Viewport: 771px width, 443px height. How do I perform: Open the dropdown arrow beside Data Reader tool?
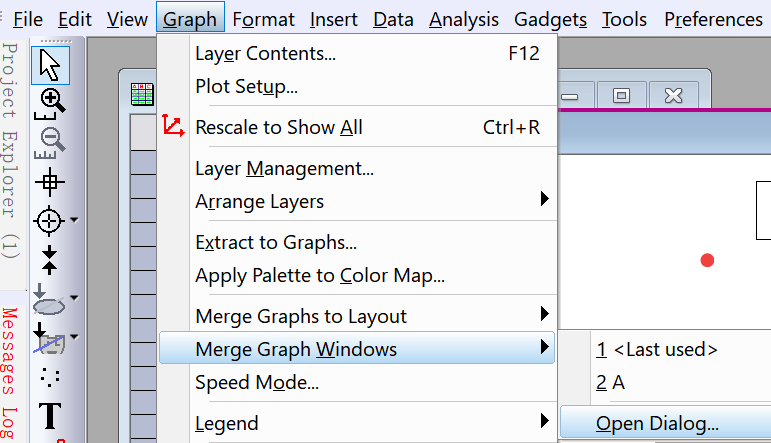pos(74,220)
